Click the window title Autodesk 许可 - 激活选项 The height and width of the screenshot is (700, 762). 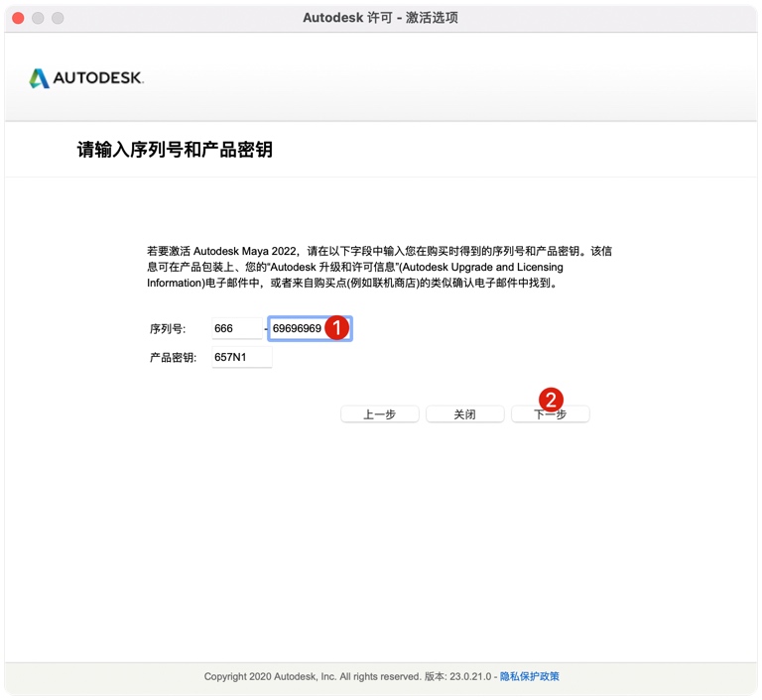coord(380,18)
